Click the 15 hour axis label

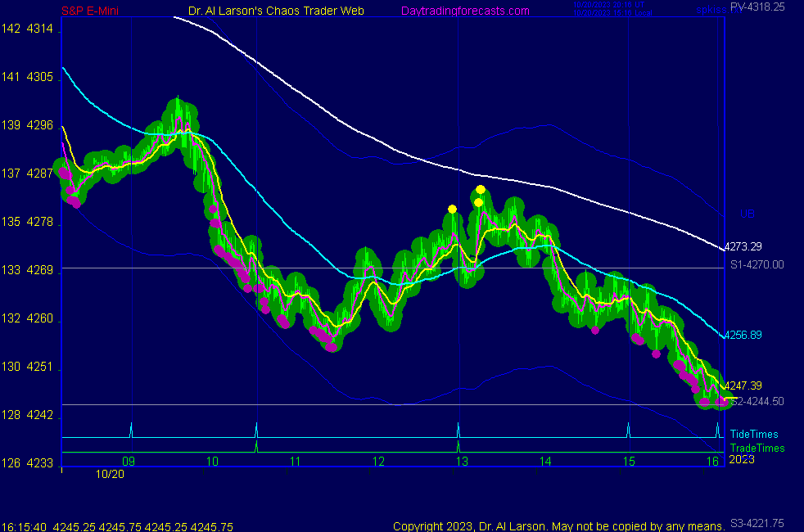tap(629, 462)
